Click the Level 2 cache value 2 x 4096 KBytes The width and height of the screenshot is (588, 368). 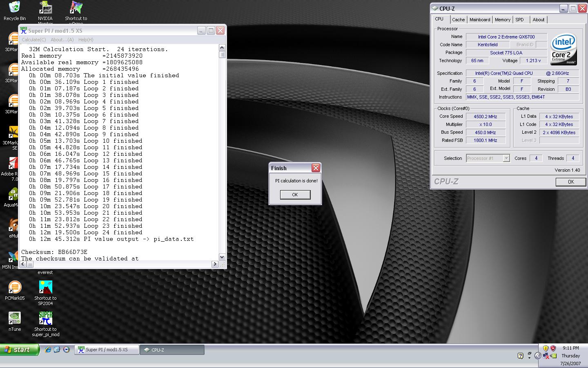pos(559,132)
